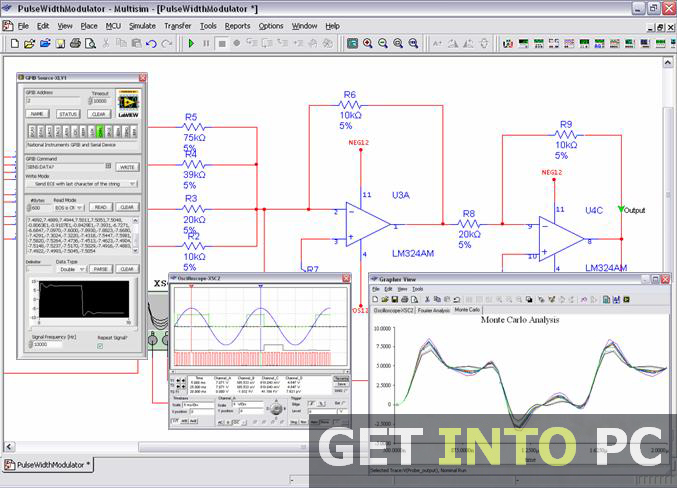
Task: Click the oscilloscope horizontal scrollbar
Action: (260, 371)
